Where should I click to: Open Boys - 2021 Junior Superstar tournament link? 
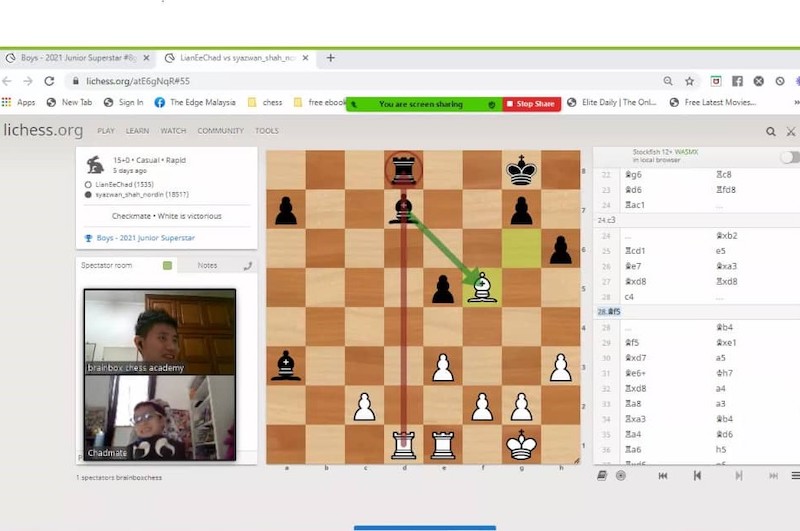(145, 238)
